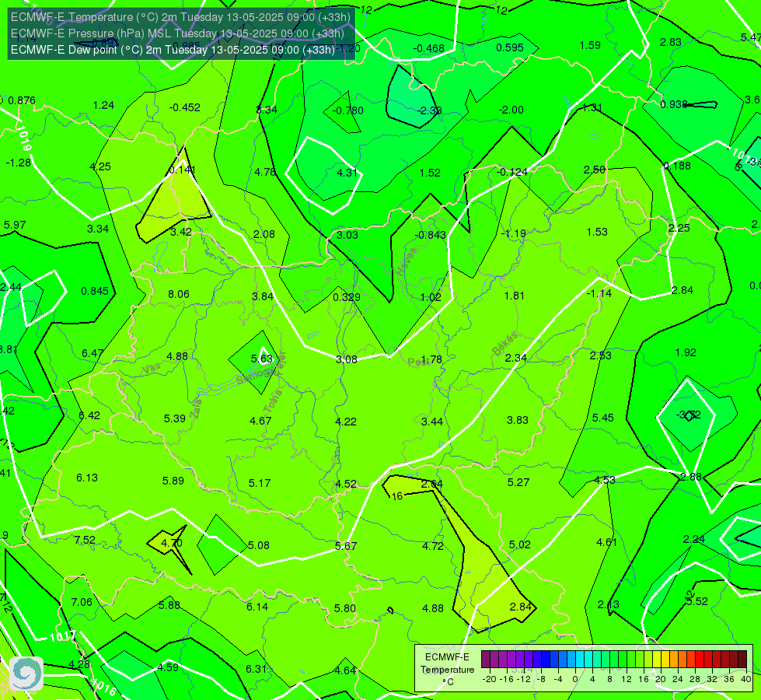Click the dew point value 2.13
The width and height of the screenshot is (761, 700).
point(608,604)
